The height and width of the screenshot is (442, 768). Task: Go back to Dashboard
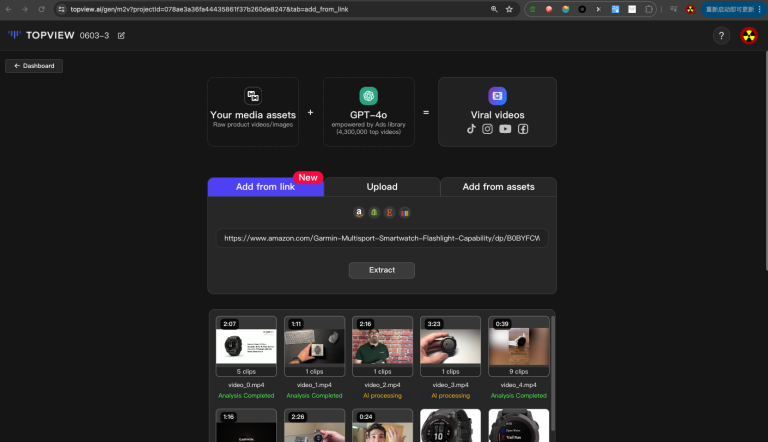(35, 66)
